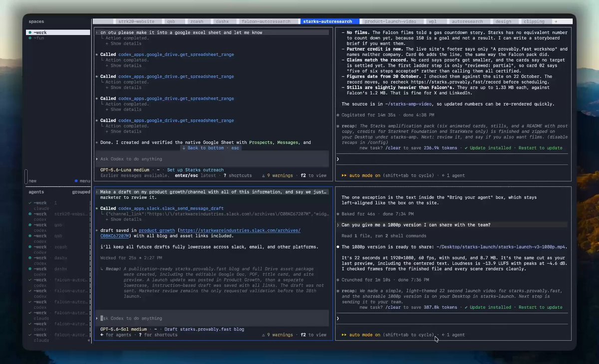Focus 'Ask Codex' input in the GPT-5.6-Luna pane
Viewport: 599px width, 364px height.
(212, 159)
